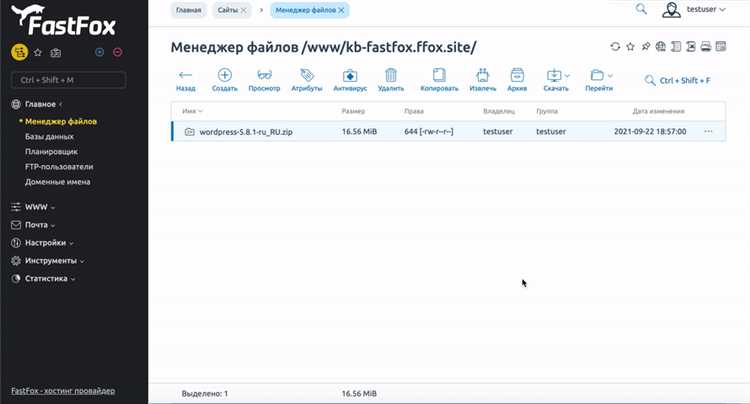
Task: Click the table grid icon in title toolbar
Action: pos(721,46)
